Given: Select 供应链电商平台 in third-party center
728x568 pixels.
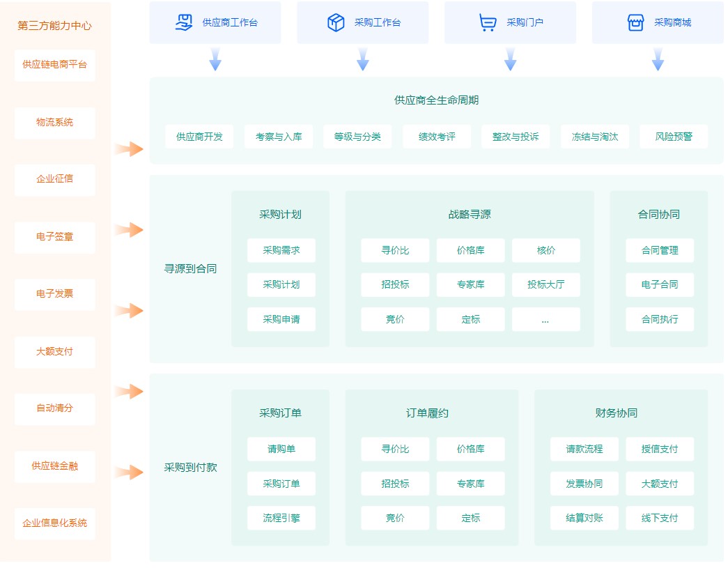Looking at the screenshot, I should click(55, 65).
